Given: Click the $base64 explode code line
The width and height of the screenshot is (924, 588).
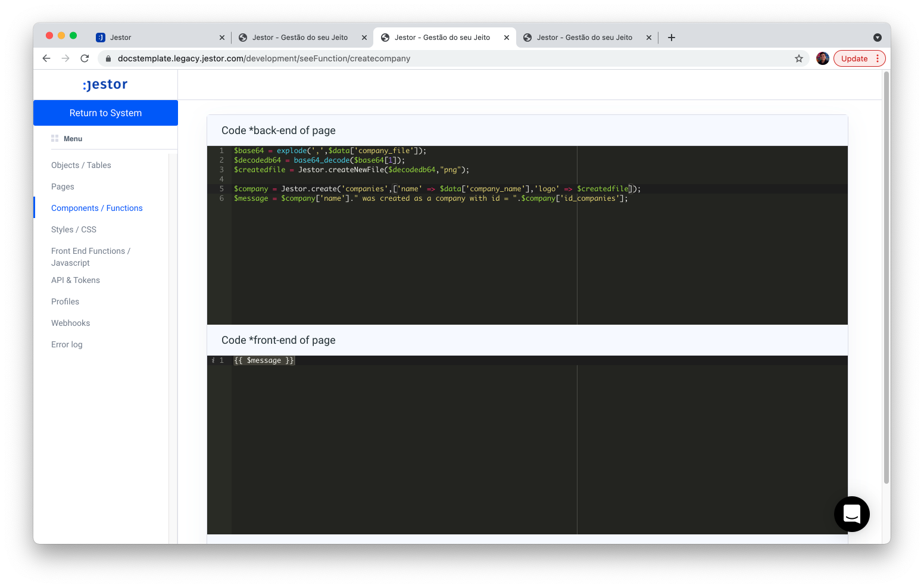Looking at the screenshot, I should [x=330, y=151].
